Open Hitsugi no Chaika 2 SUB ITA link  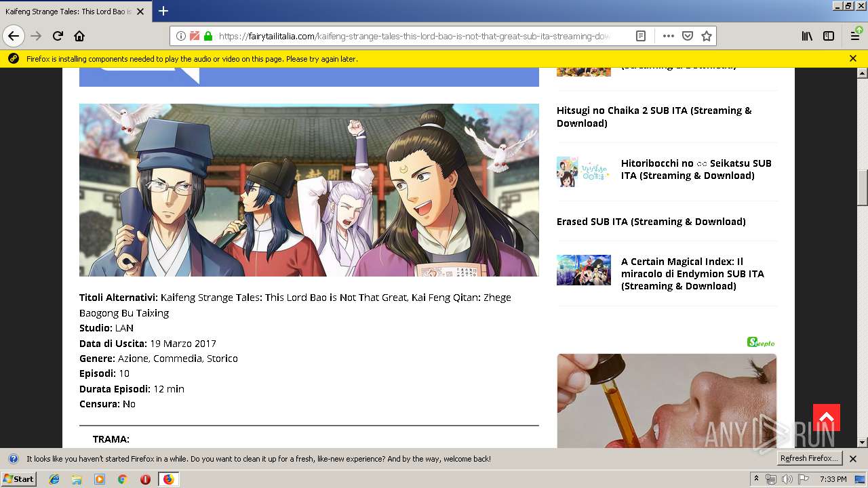point(654,117)
